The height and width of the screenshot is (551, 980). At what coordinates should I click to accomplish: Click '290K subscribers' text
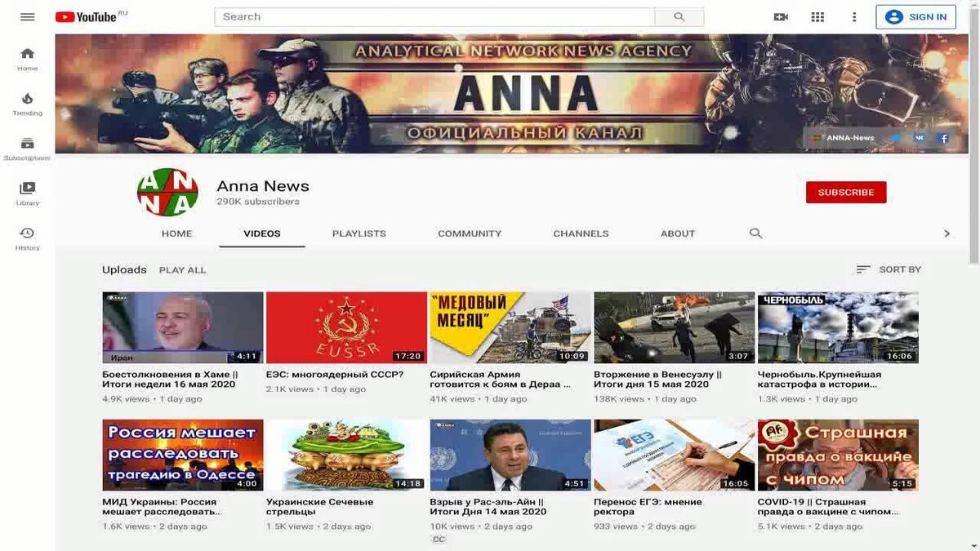point(258,202)
